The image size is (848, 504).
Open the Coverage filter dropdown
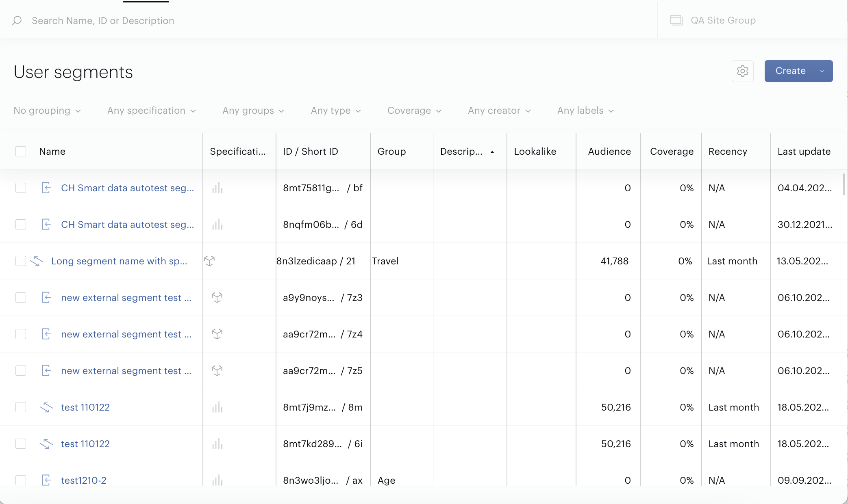click(414, 111)
